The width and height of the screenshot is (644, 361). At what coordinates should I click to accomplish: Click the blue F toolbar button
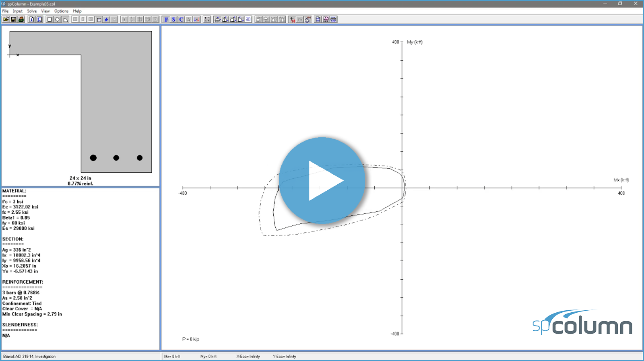166,19
